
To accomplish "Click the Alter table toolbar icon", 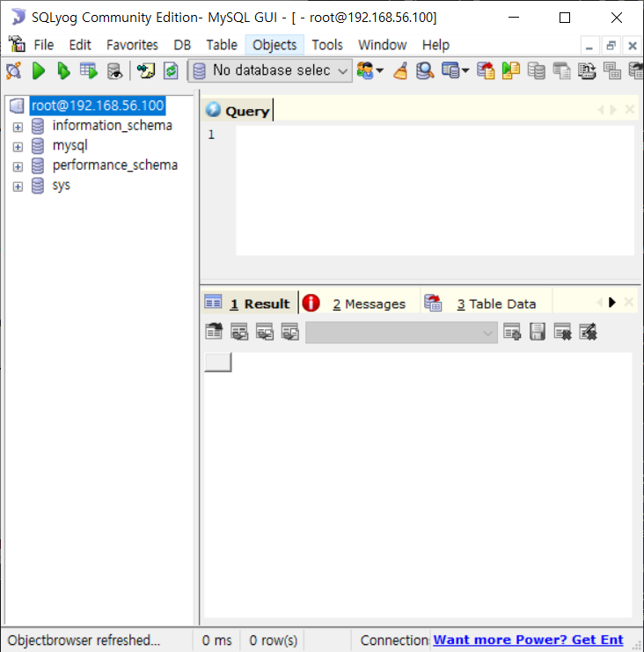I will pos(587,70).
